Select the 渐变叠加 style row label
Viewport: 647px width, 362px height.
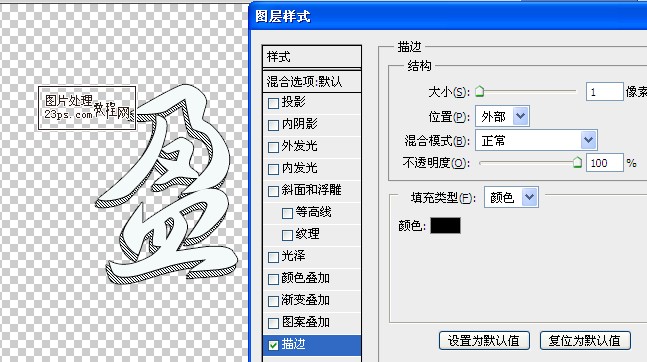click(305, 300)
